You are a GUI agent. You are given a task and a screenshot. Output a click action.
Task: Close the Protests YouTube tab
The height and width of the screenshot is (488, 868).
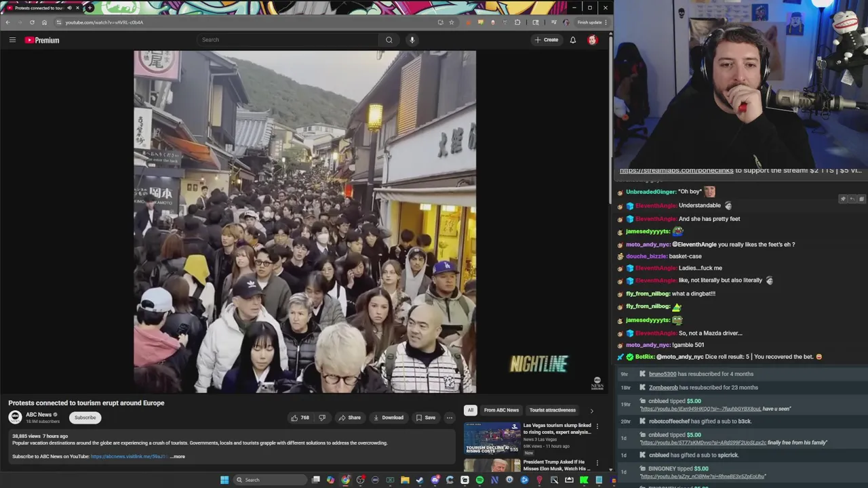click(x=77, y=7)
